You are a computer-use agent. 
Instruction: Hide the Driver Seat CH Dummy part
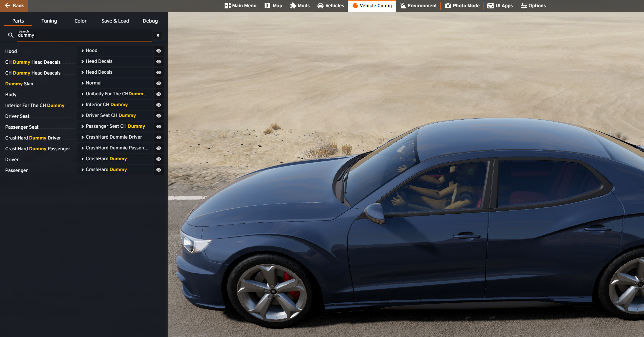click(159, 116)
